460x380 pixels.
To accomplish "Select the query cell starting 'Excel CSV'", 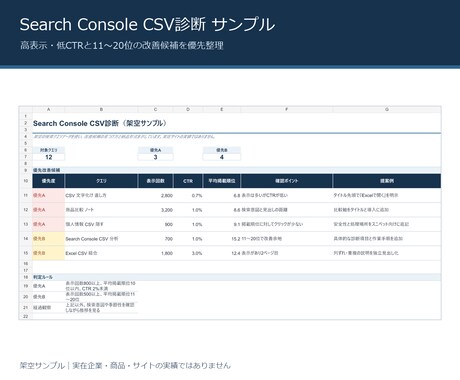I will 101,253.
